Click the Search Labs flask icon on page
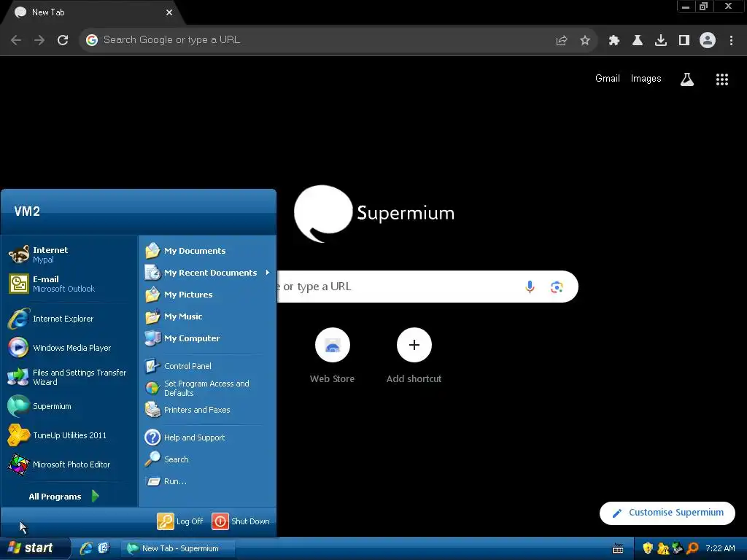747x560 pixels. click(x=687, y=79)
